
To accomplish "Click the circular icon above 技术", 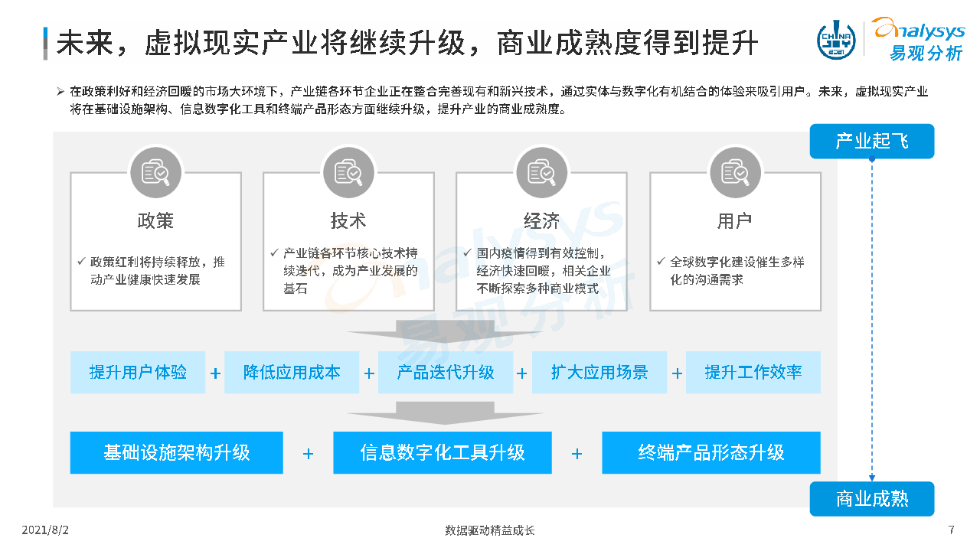I will 349,172.
